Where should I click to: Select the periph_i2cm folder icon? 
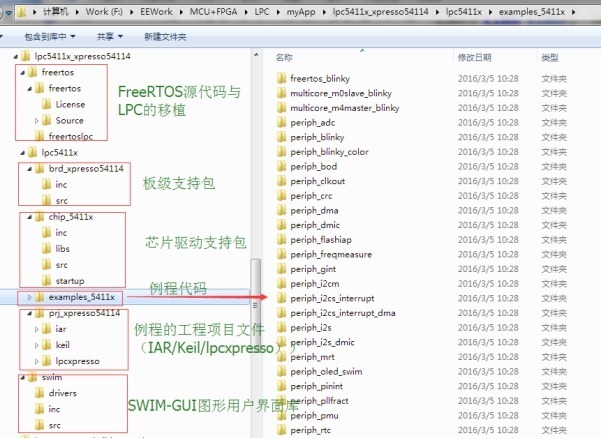(281, 283)
